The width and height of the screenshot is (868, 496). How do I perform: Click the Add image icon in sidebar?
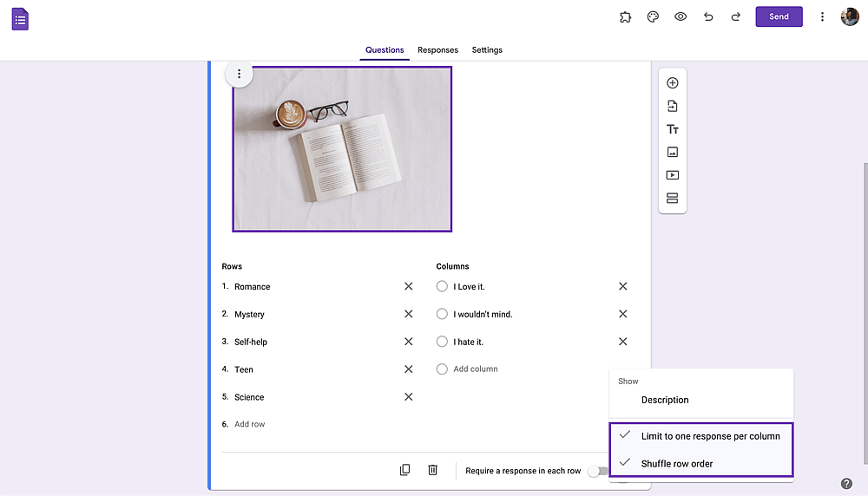(672, 152)
